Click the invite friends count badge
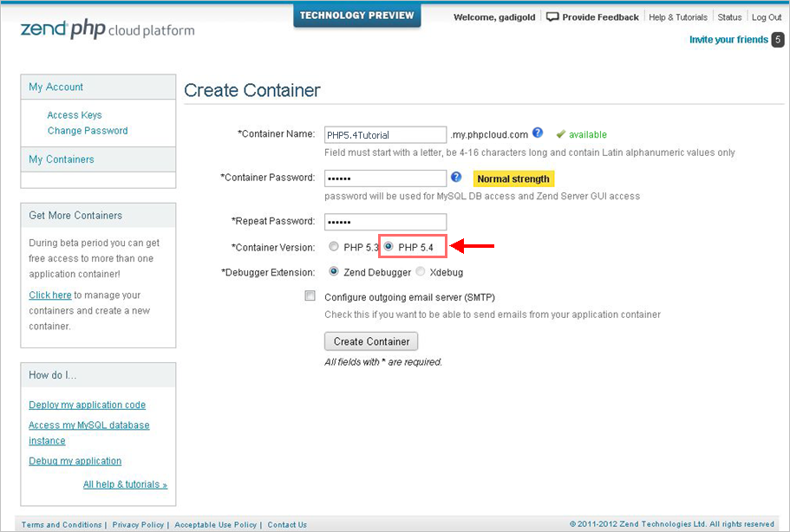This screenshot has height=532, width=790. tap(778, 40)
